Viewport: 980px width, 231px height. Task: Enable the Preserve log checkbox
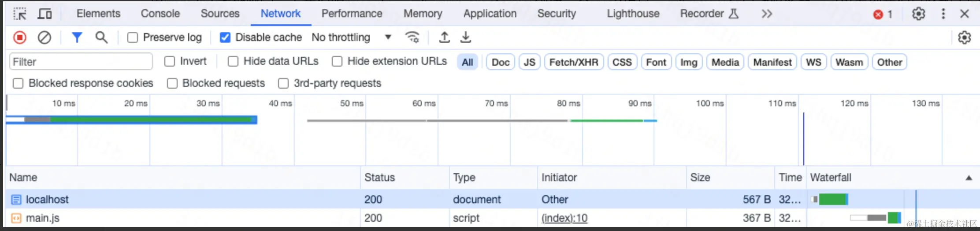[132, 37]
